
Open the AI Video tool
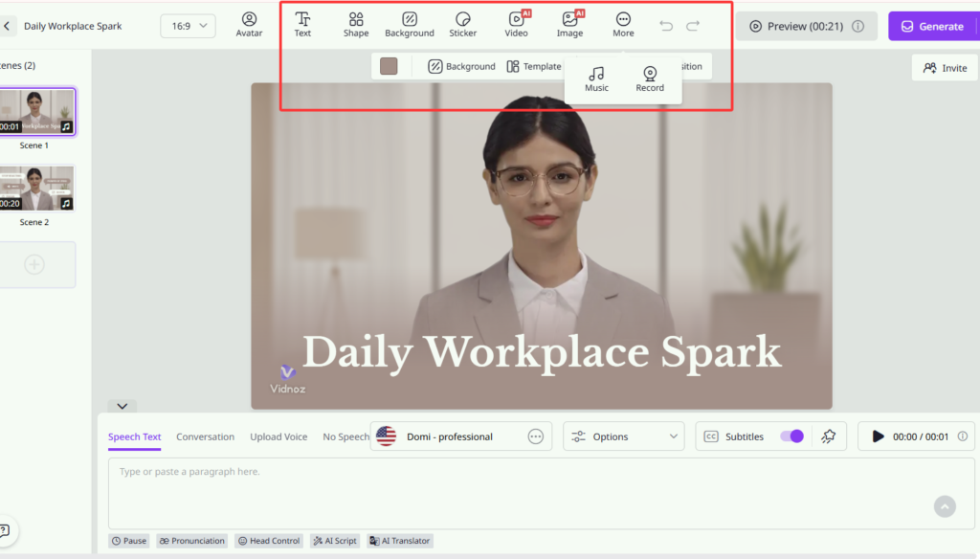(516, 26)
